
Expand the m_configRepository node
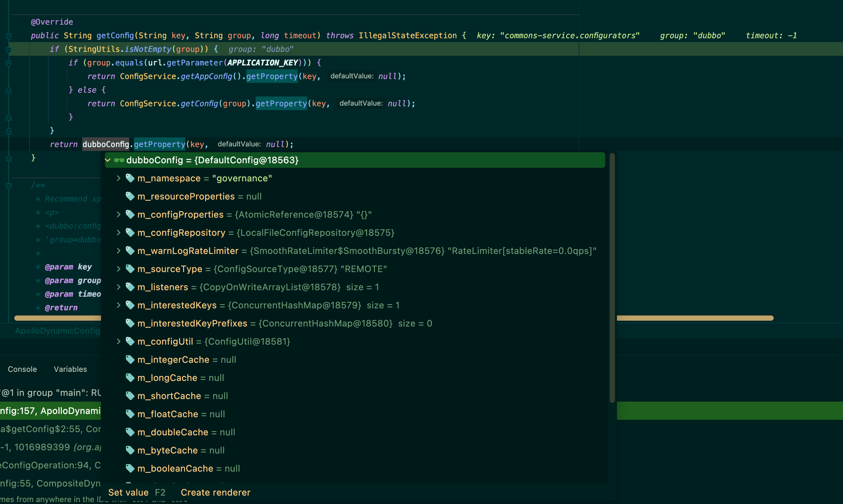point(118,233)
